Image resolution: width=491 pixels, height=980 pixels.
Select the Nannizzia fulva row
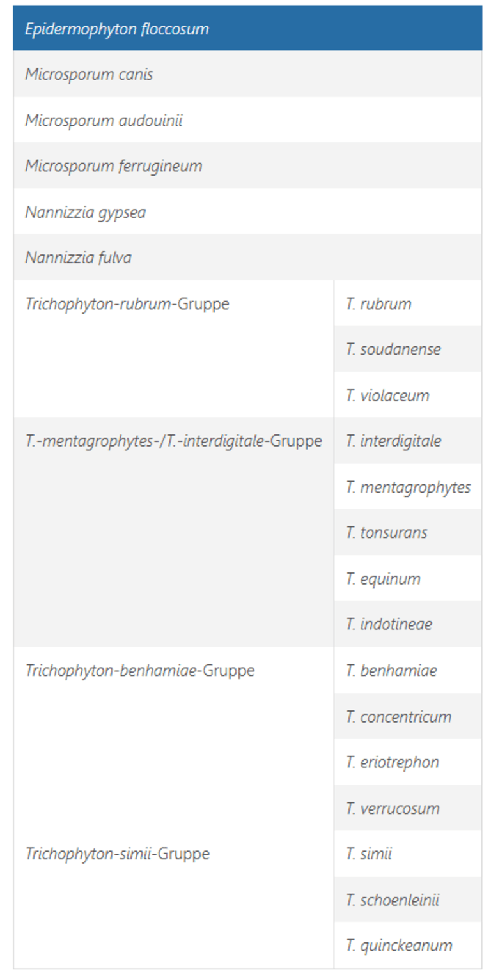78,257
